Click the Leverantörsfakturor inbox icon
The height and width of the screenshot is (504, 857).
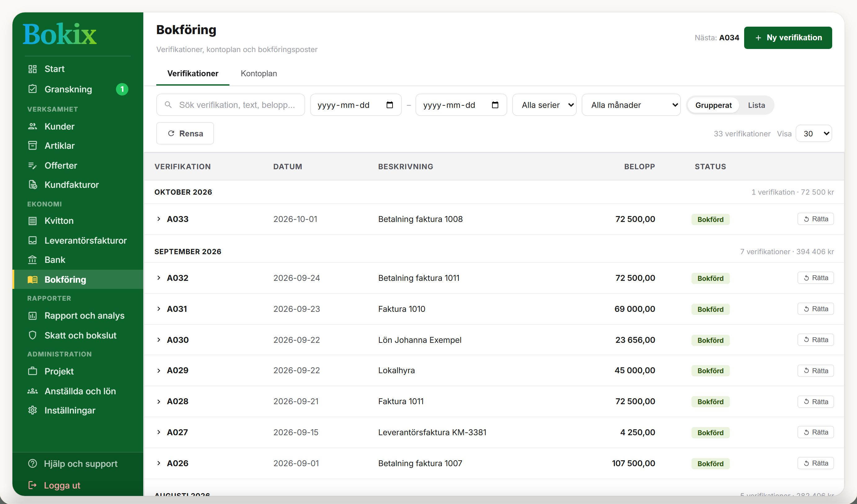[32, 241]
